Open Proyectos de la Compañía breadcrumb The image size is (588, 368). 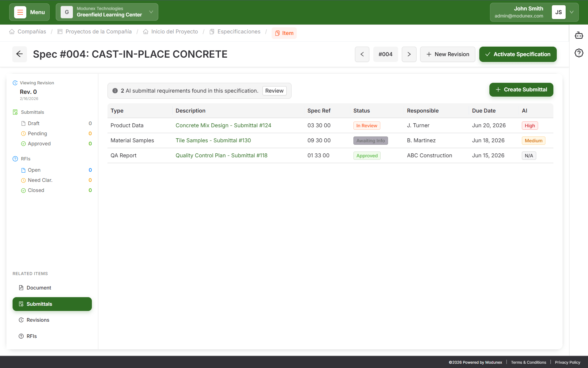click(x=99, y=32)
